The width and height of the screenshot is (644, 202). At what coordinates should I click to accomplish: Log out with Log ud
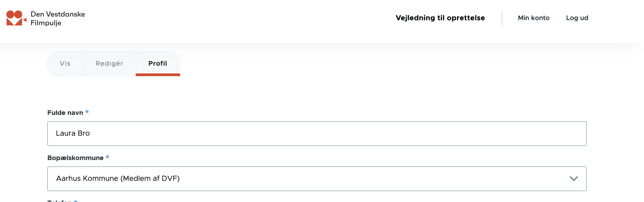577,18
